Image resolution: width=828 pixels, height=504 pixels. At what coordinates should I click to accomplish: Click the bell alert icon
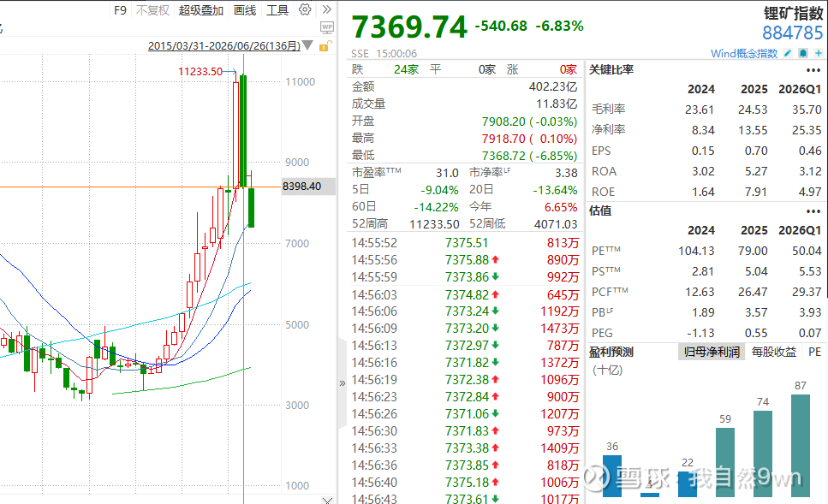coord(802,53)
